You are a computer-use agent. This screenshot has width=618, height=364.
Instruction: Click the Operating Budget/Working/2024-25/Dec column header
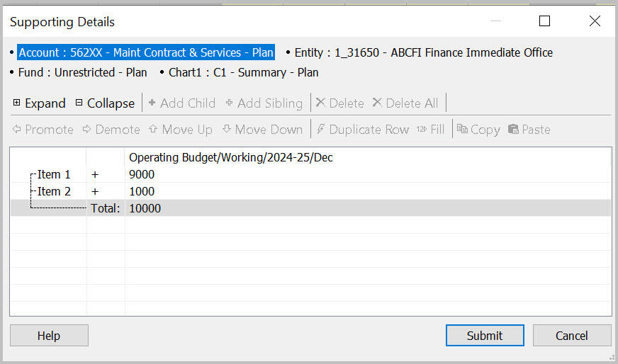[x=231, y=158]
